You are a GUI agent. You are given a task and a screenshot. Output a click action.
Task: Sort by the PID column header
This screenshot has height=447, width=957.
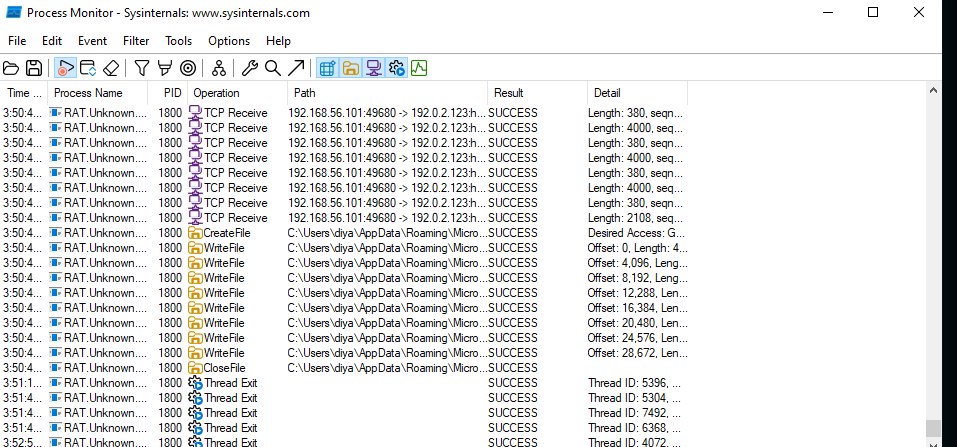pos(167,93)
